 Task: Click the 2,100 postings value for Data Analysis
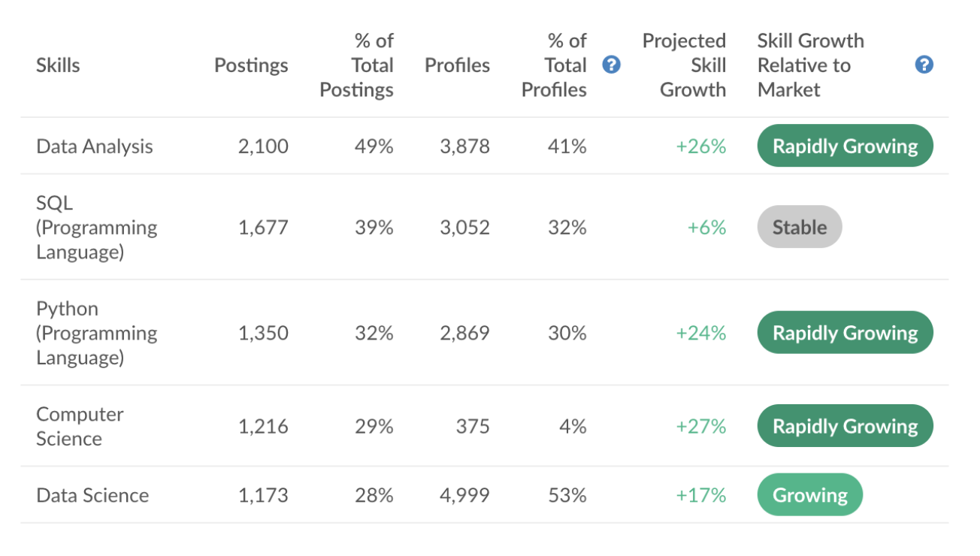[263, 147]
